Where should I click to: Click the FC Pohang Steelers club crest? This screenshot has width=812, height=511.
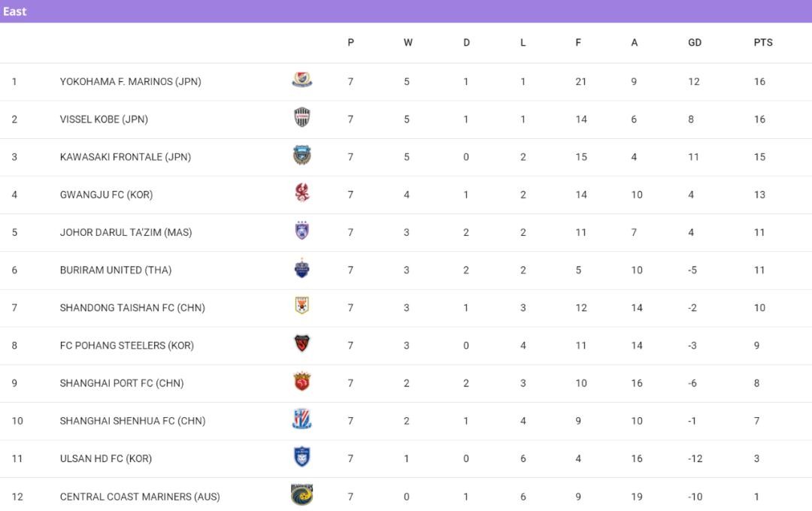tap(302, 344)
